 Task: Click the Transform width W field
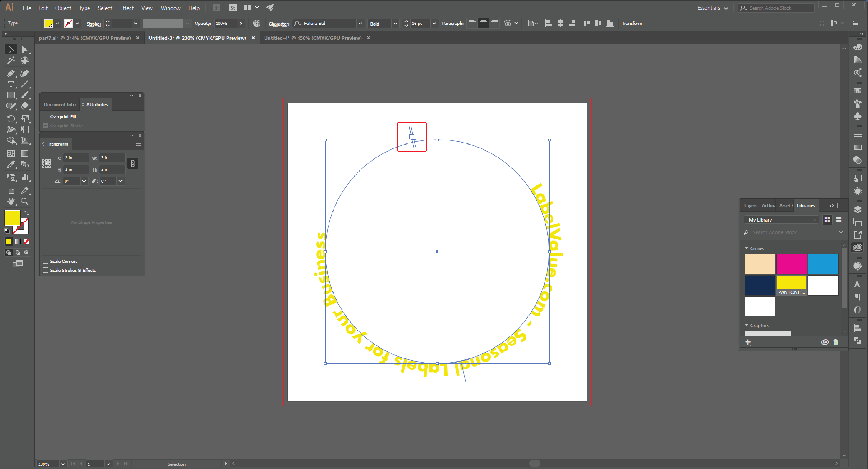(112, 157)
